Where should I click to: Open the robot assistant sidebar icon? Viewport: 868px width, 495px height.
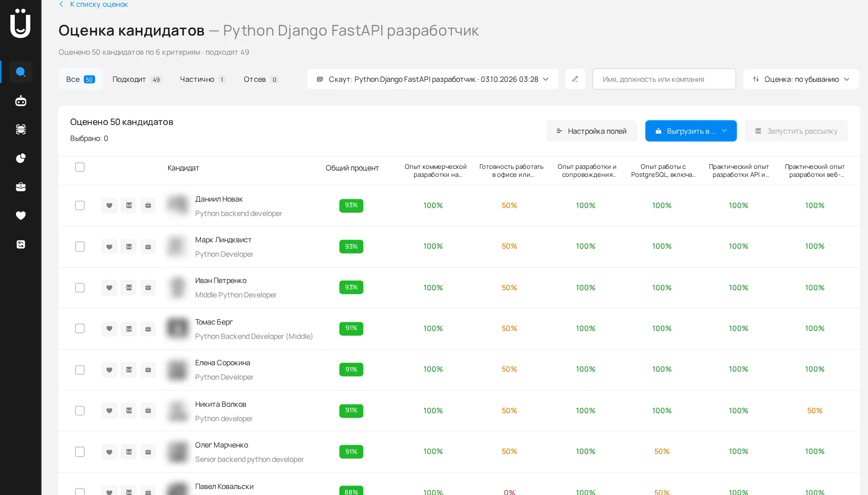click(x=21, y=101)
